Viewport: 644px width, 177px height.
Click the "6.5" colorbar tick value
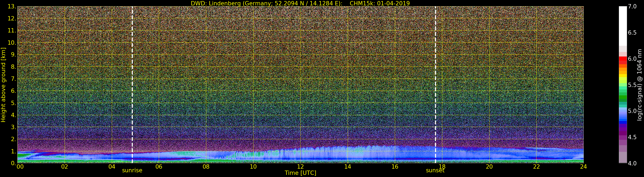coord(632,33)
